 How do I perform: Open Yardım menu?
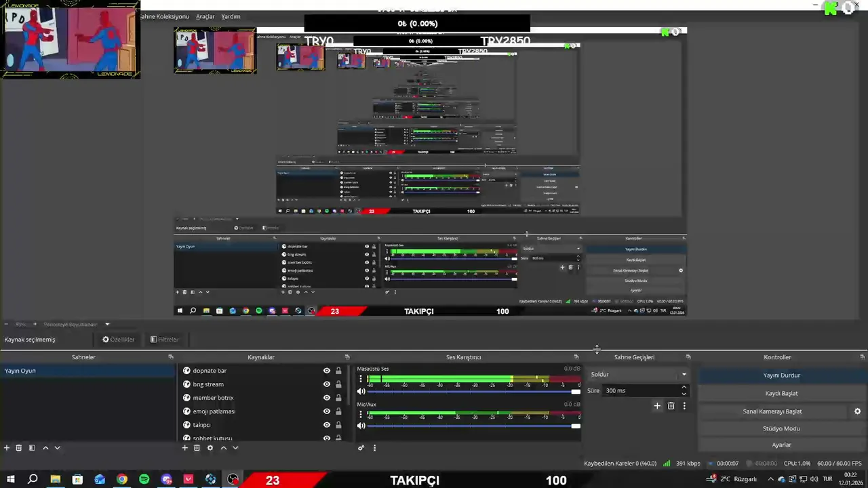coord(231,16)
